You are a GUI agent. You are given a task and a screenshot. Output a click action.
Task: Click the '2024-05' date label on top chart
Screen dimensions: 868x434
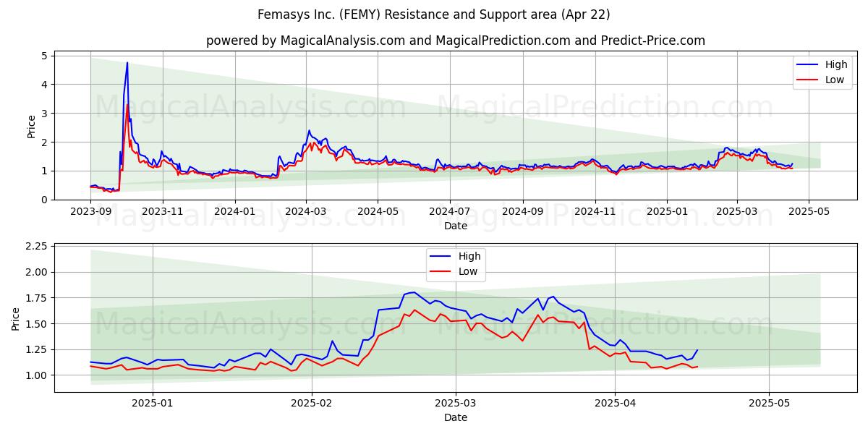click(378, 212)
